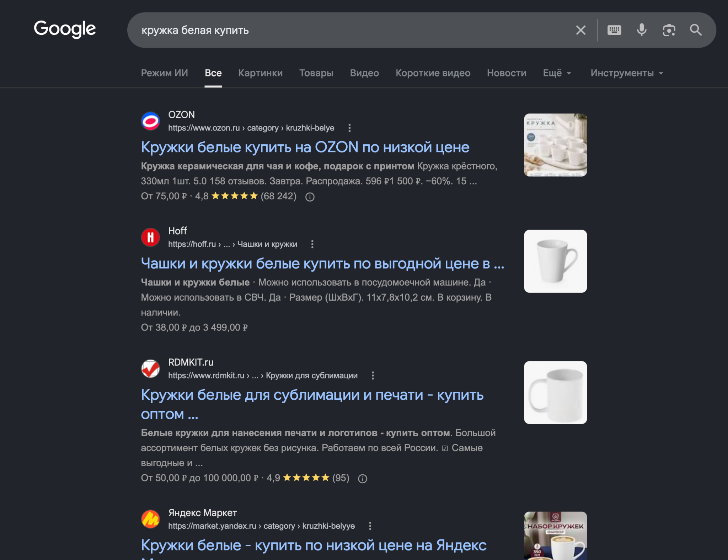Start voice search with the microphone icon
728x560 pixels.
pos(642,30)
